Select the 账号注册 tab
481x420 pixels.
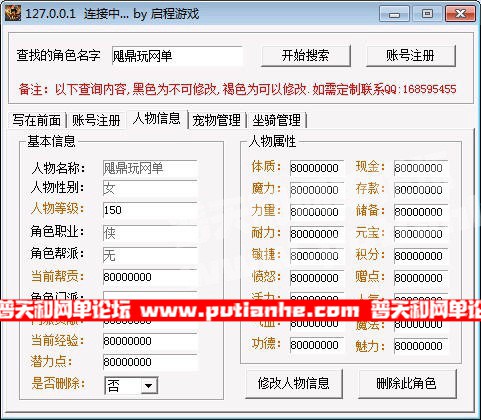pyautogui.click(x=96, y=120)
